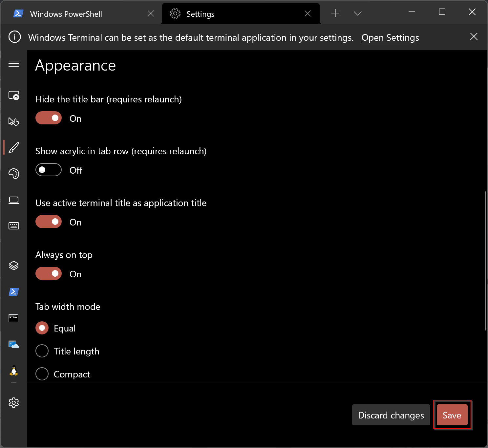488x448 pixels.
Task: Open Command Prompt profile icon
Action: (14, 318)
